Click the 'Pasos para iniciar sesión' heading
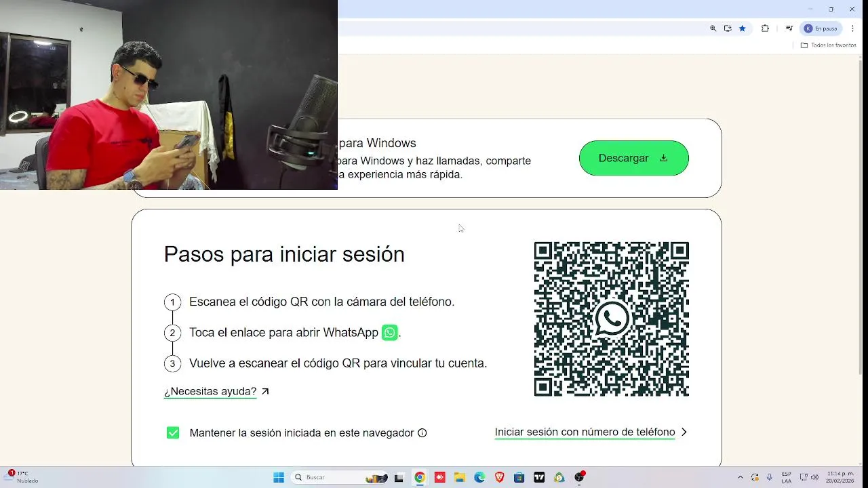868x488 pixels. 284,254
